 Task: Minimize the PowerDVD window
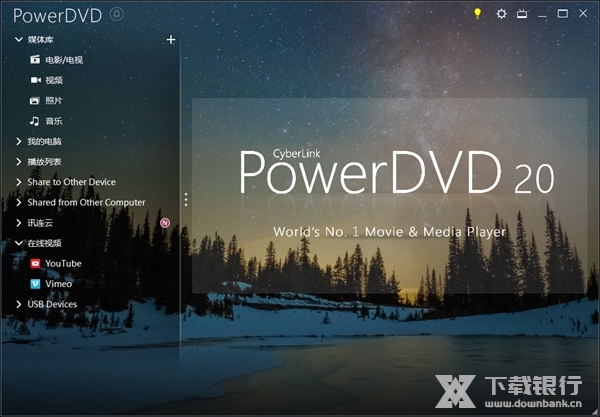pyautogui.click(x=542, y=15)
